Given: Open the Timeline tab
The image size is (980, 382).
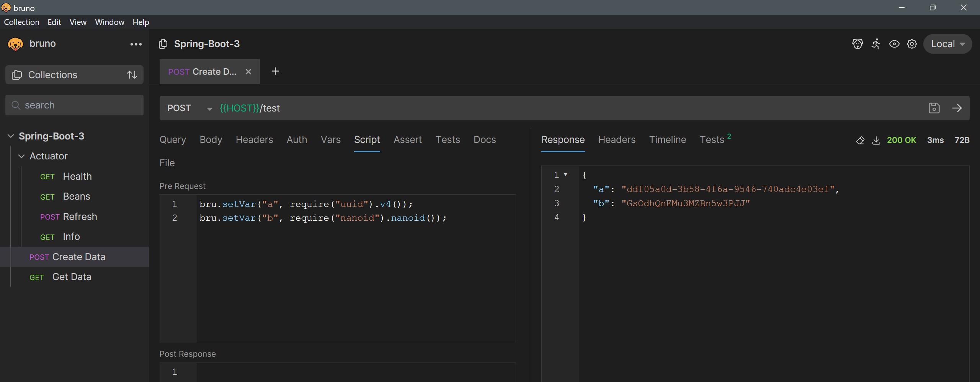Looking at the screenshot, I should tap(668, 140).
